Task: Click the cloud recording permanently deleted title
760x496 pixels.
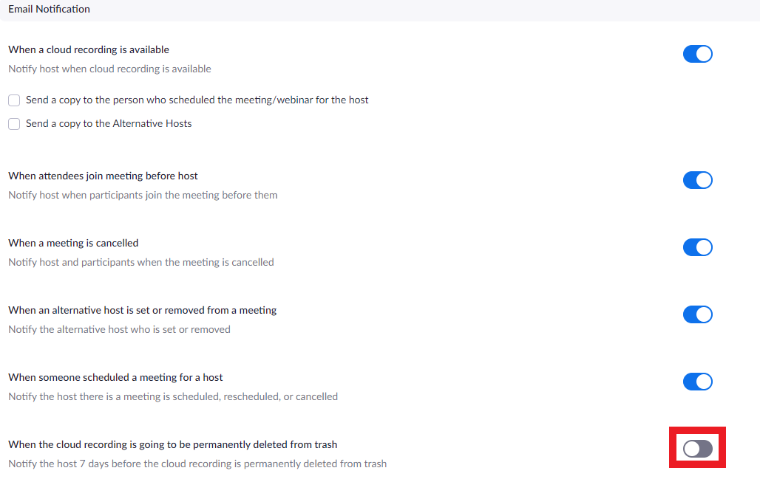Action: 179,444
